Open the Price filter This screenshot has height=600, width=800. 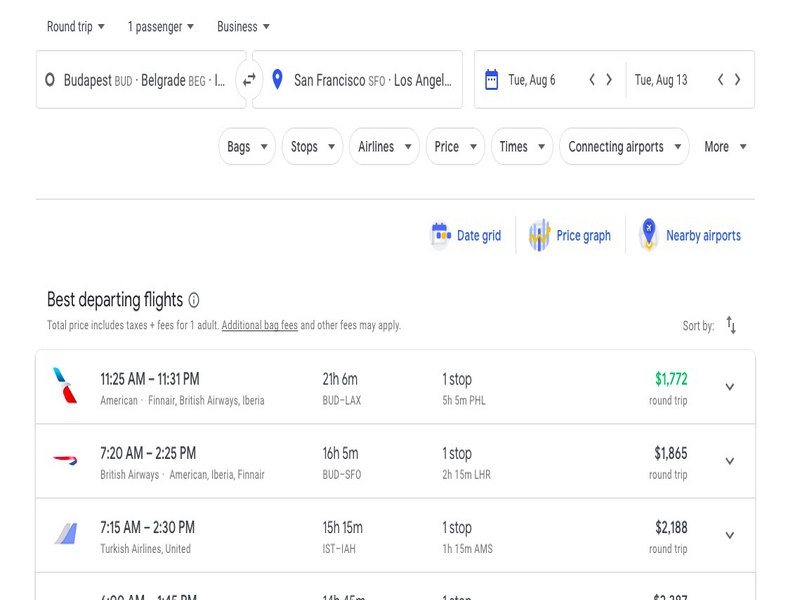pos(455,146)
